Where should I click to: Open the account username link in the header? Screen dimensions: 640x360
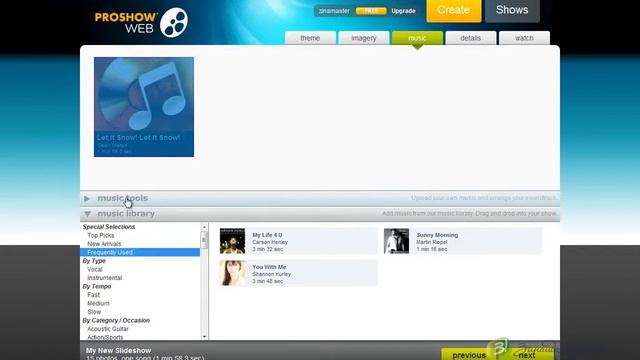click(334, 11)
